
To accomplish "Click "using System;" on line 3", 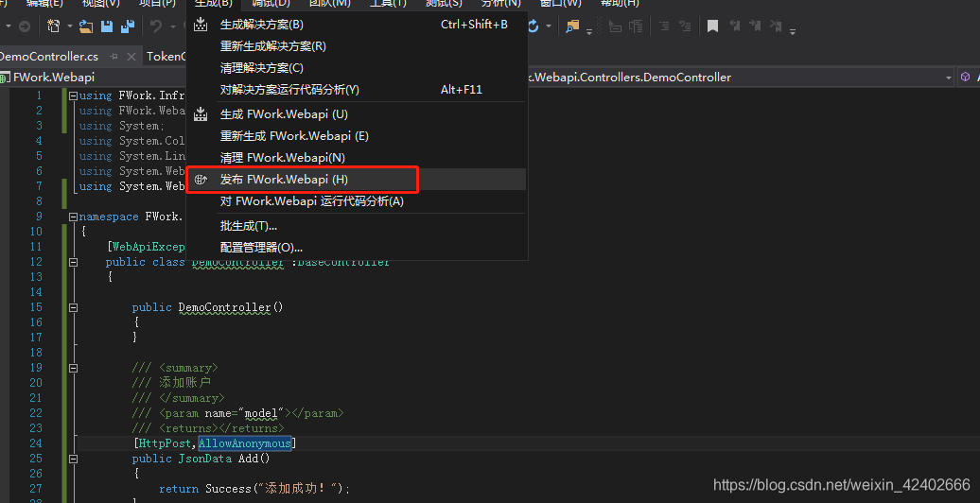I will (122, 126).
